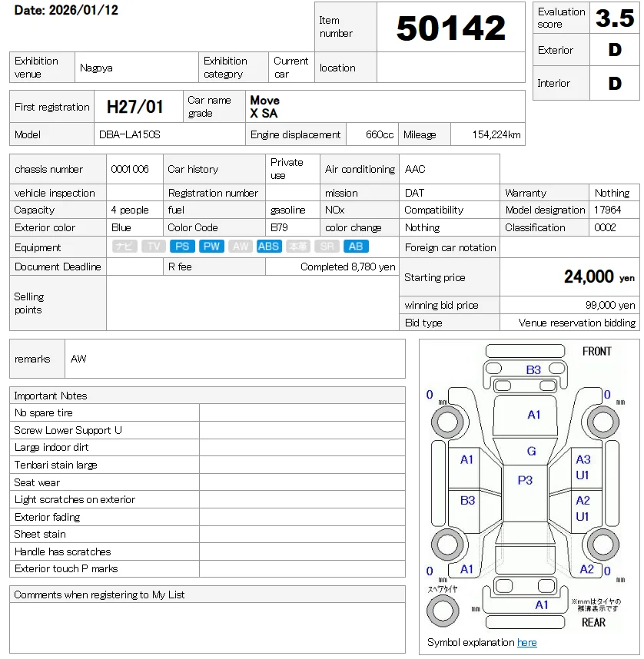Screen dimensions: 644x659
Task: Click the gasoline fuel value
Action: click(x=287, y=210)
